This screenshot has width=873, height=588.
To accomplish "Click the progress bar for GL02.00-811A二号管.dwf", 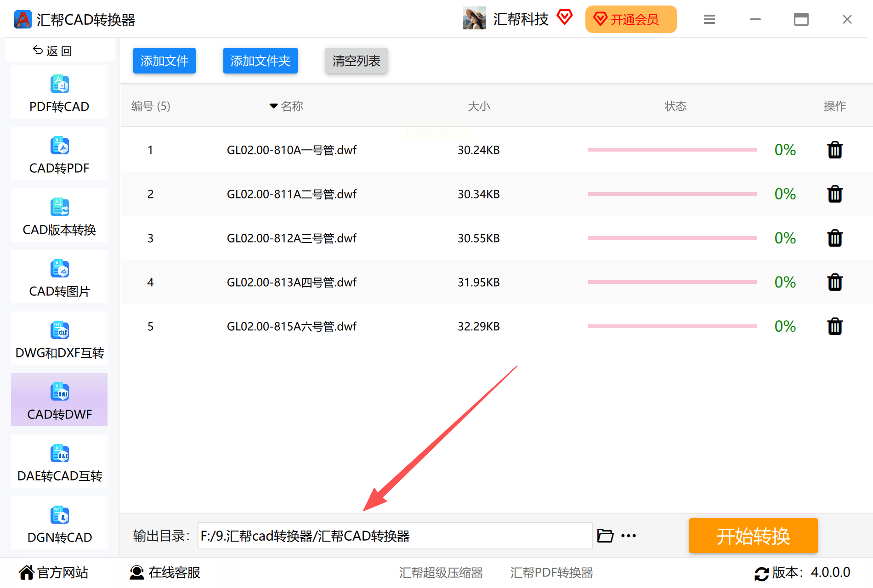I will point(672,194).
